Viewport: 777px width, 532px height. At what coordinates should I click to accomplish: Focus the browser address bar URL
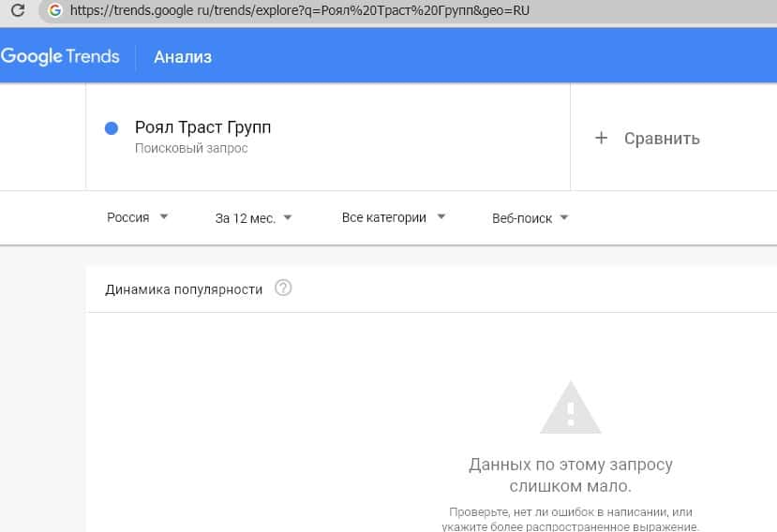point(300,11)
